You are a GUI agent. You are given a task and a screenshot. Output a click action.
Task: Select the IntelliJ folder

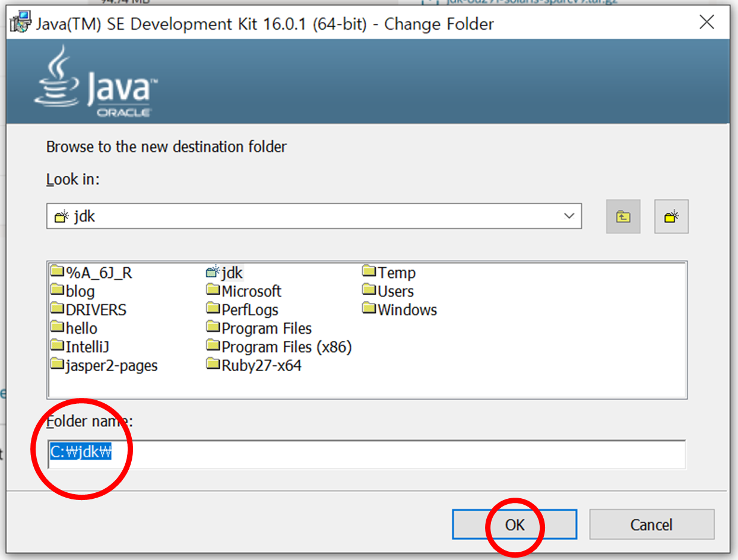(80, 346)
